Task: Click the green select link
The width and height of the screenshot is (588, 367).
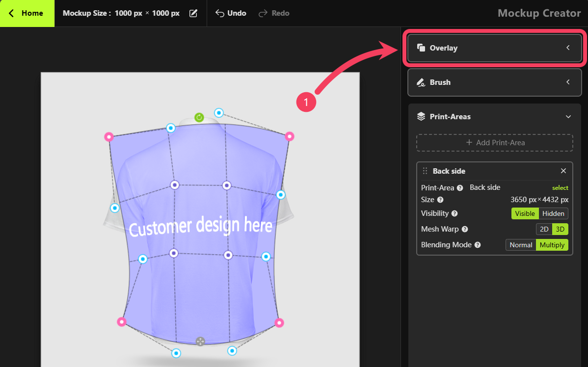Action: coord(560,188)
